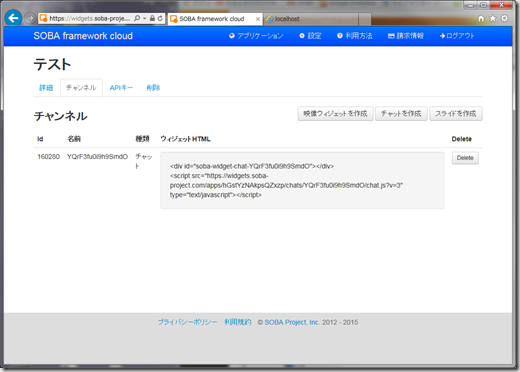
Task: Click the browser back arrow button
Action: point(13,18)
